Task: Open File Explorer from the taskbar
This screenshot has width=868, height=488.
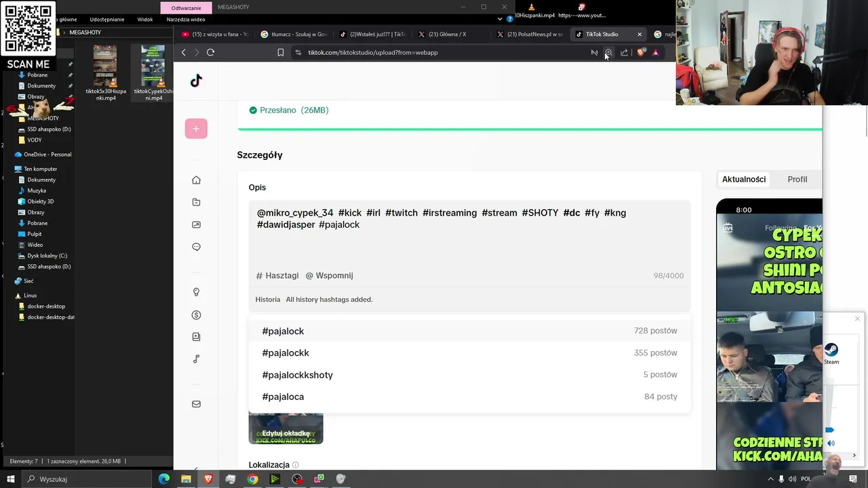Action: [186, 479]
